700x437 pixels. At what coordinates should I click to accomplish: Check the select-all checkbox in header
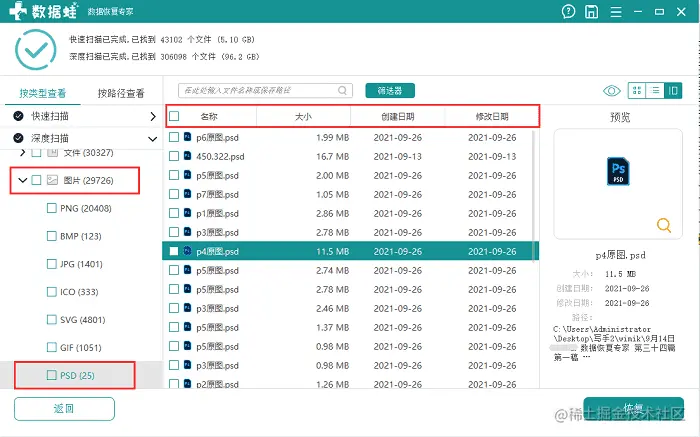pos(174,116)
